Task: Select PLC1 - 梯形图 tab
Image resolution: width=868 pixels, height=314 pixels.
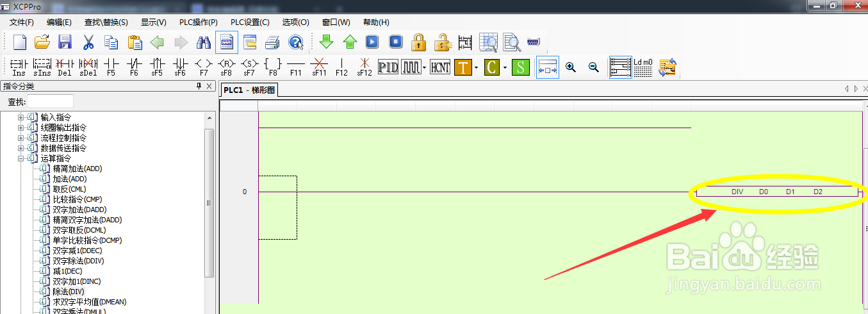Action: click(249, 90)
